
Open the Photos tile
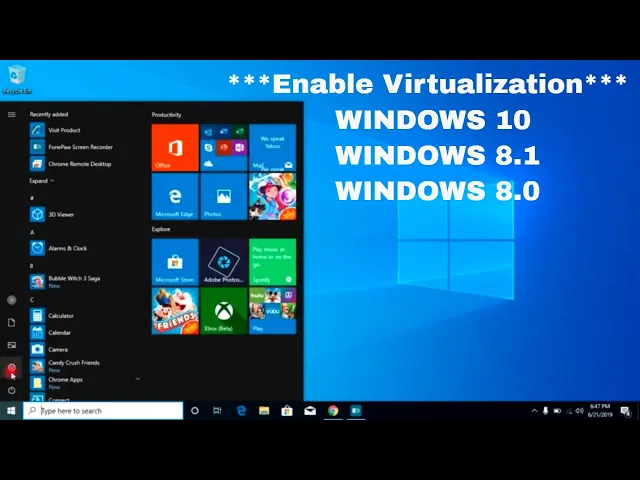click(x=224, y=197)
